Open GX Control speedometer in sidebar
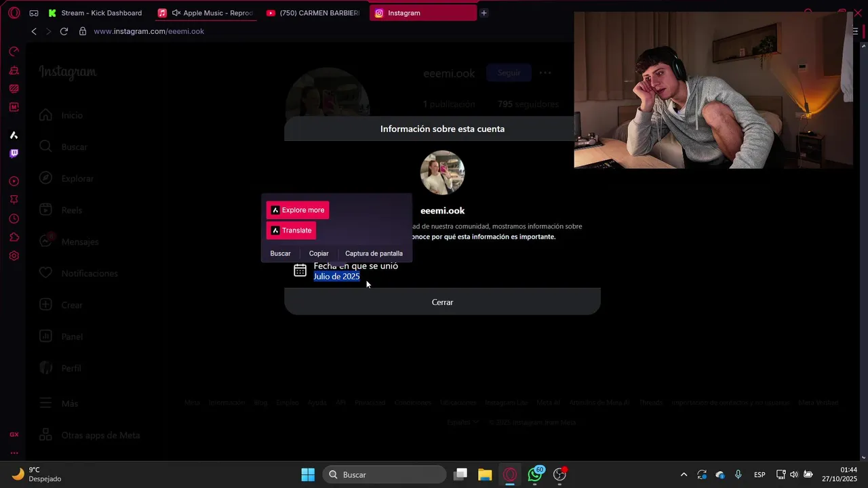Viewport: 868px width, 488px height. click(14, 52)
